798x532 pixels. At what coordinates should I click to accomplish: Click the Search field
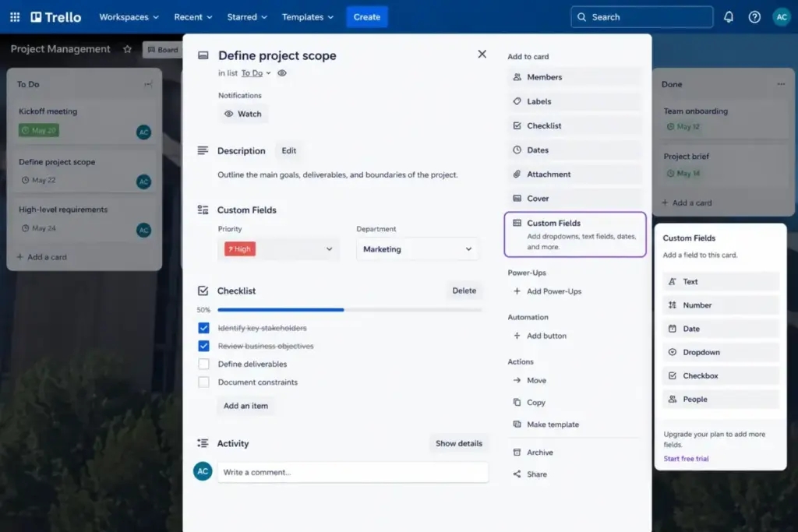(642, 17)
